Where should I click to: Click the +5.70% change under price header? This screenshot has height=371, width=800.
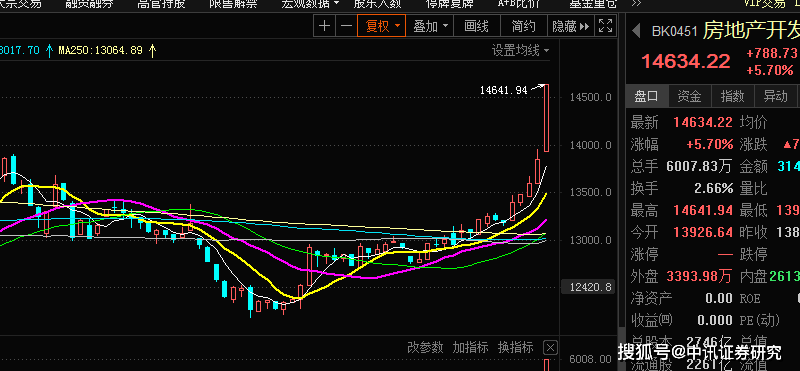pos(770,70)
